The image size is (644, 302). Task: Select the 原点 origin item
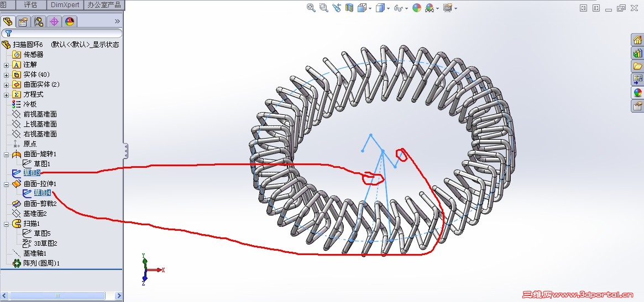pos(30,144)
